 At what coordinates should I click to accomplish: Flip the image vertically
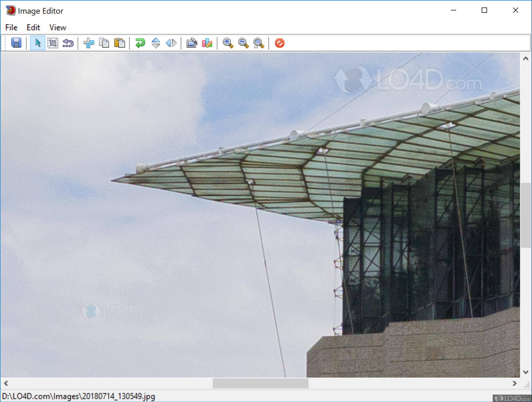pos(156,43)
